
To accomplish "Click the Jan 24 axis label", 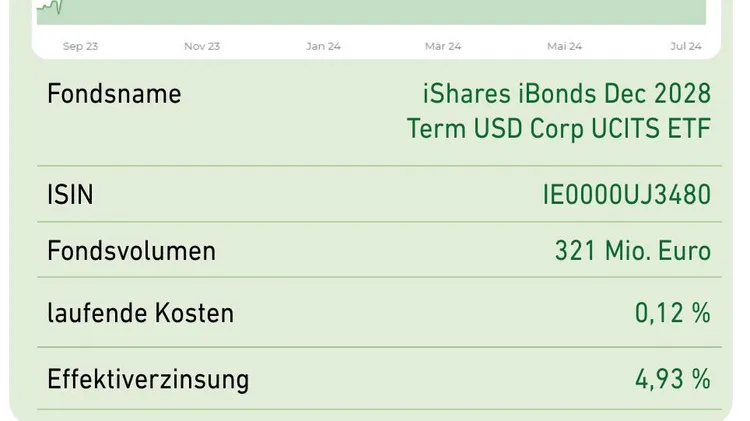I will [323, 46].
